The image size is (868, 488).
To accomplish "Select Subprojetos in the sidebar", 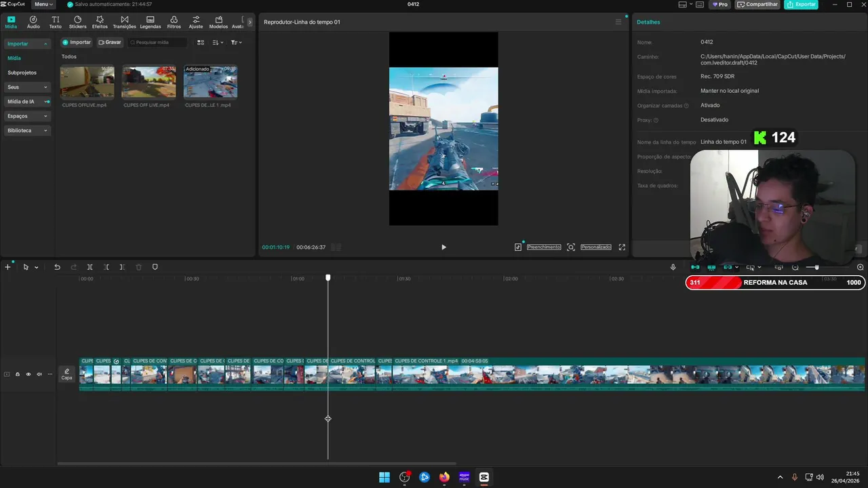I will tap(22, 73).
